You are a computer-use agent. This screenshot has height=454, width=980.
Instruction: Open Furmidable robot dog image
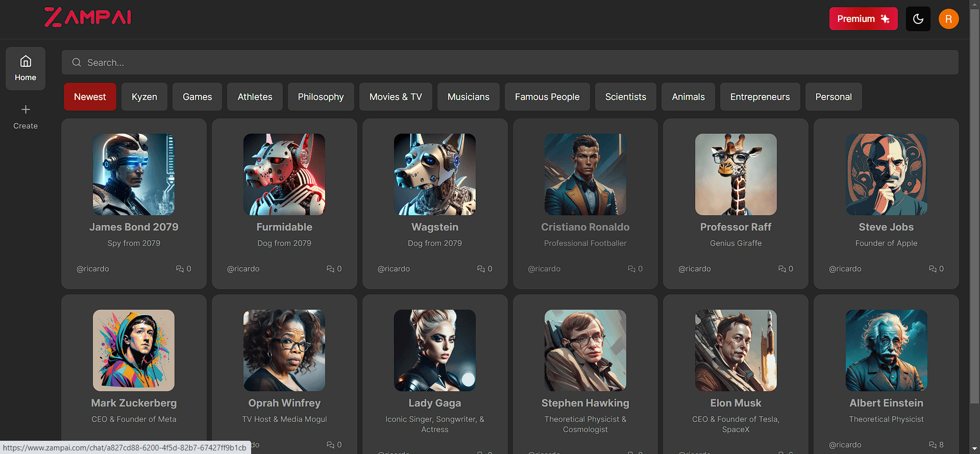click(284, 174)
